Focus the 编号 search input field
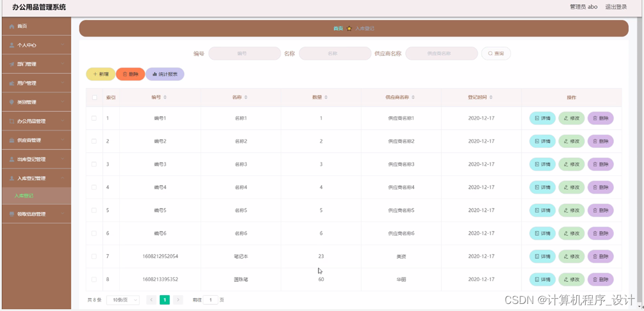 [244, 54]
